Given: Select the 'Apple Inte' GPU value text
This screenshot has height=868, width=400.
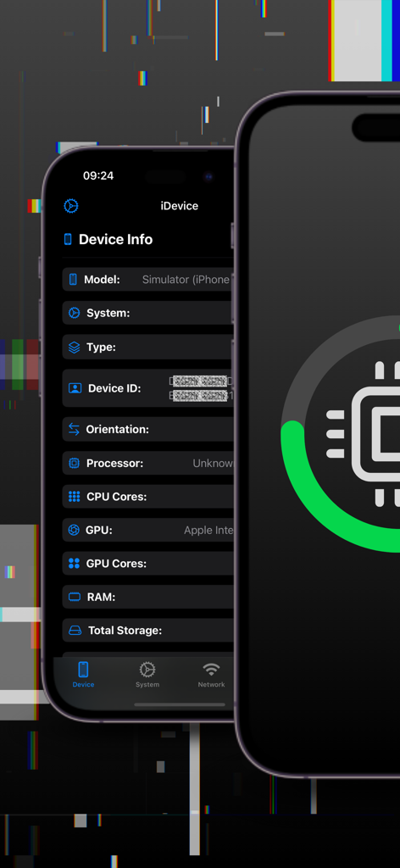Looking at the screenshot, I should (208, 531).
